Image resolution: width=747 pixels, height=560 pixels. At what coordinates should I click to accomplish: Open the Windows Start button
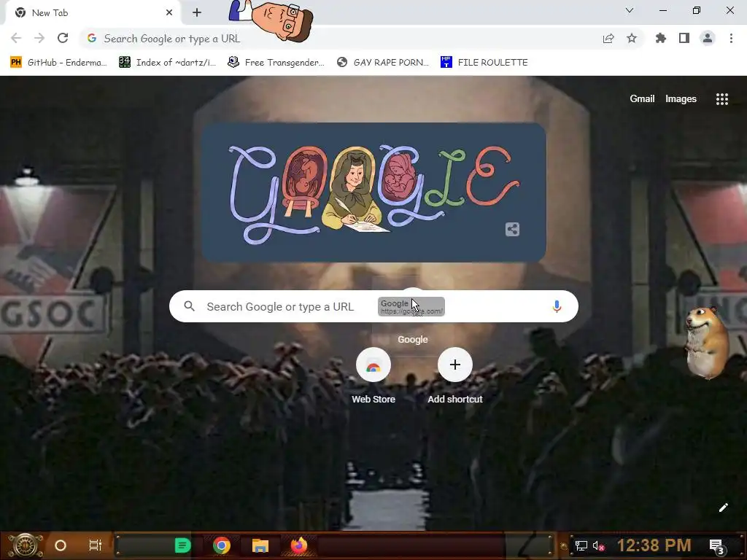(26, 545)
